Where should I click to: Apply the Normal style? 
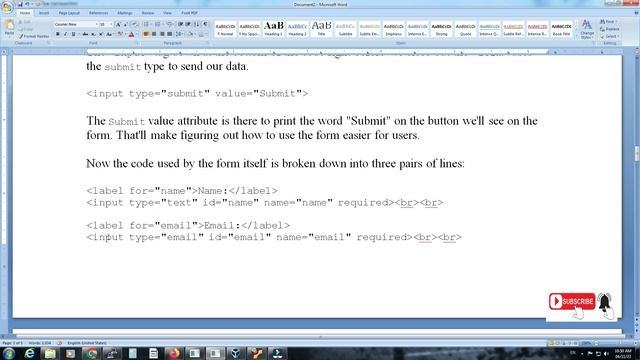point(225,29)
